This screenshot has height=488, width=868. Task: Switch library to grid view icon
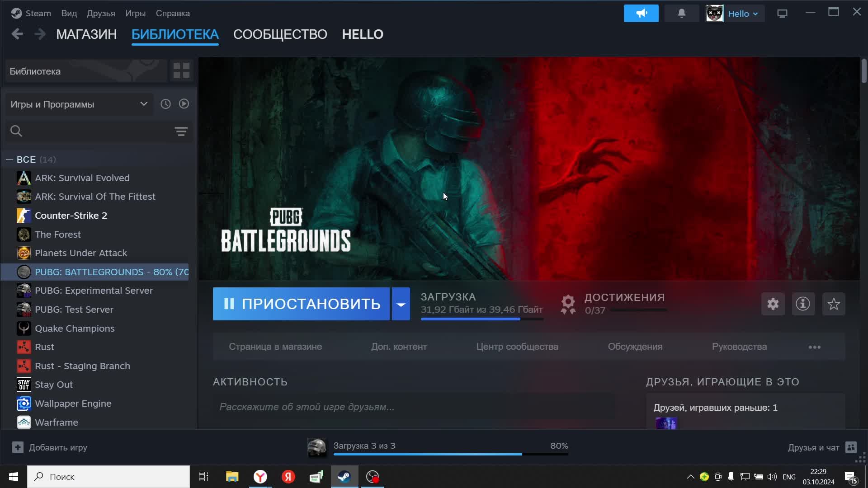[181, 70]
